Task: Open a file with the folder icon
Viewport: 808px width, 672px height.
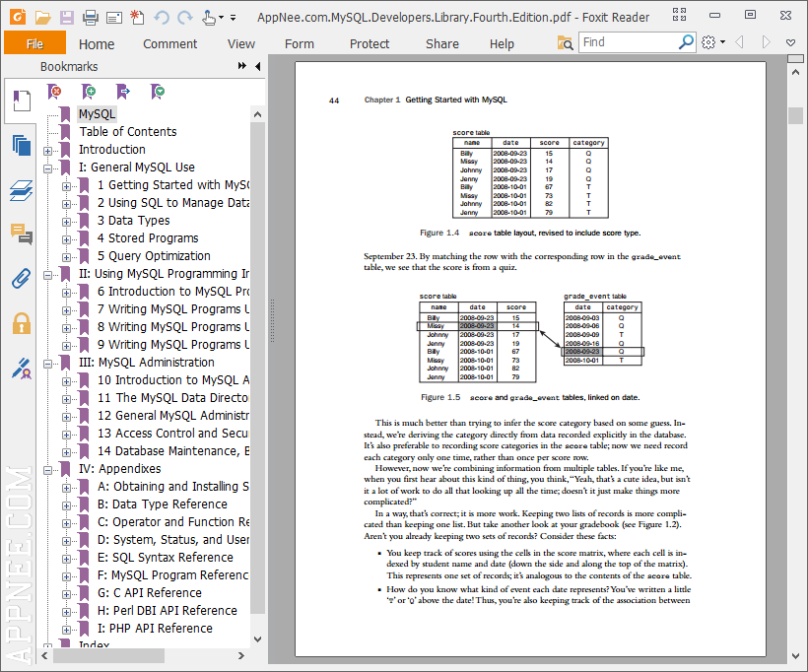Action: pyautogui.click(x=42, y=18)
